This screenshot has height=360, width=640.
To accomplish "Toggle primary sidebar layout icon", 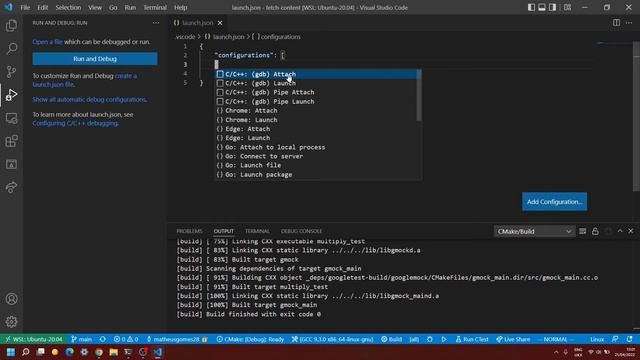I will tap(531, 7).
